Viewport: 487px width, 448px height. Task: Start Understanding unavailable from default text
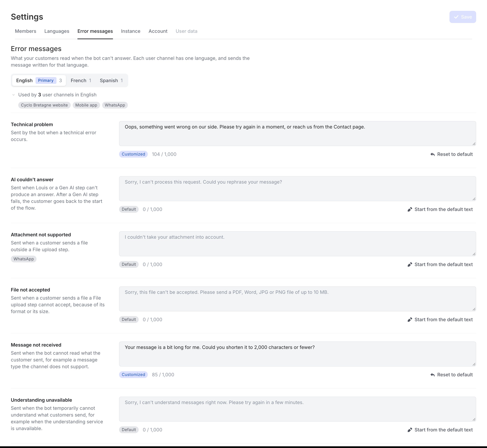point(440,430)
